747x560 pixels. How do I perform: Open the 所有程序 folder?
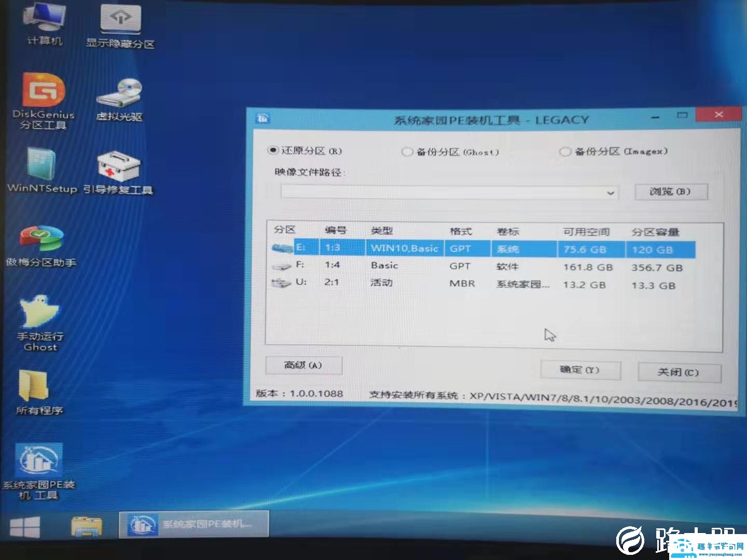click(35, 389)
